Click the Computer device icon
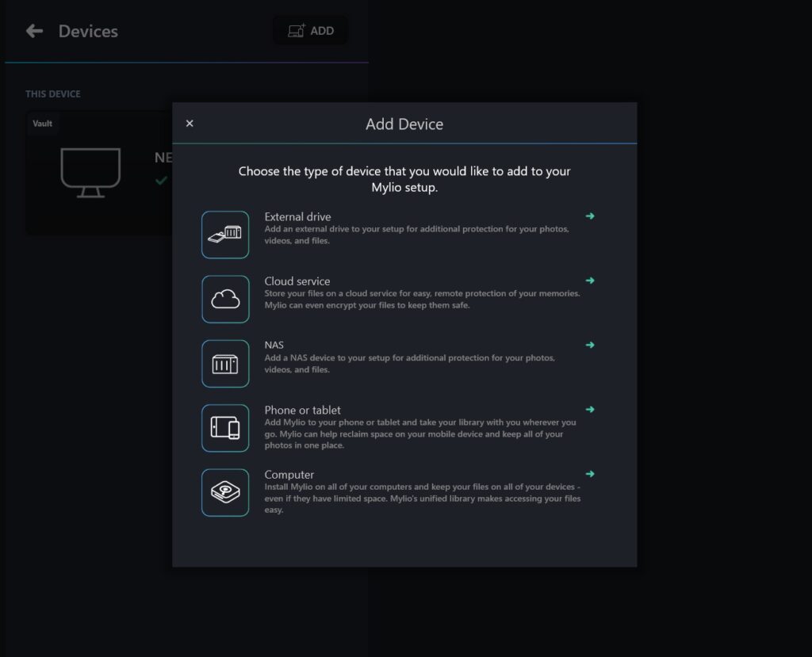812x657 pixels. pyautogui.click(x=225, y=492)
